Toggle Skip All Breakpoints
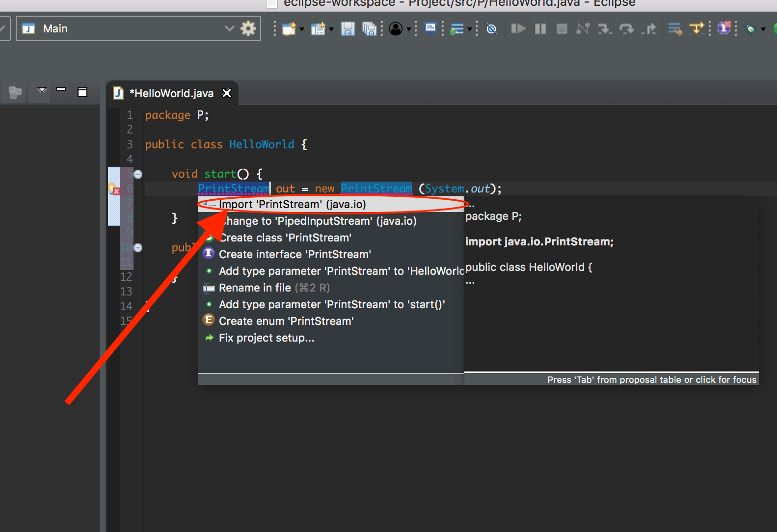The height and width of the screenshot is (532, 777). coord(491,29)
